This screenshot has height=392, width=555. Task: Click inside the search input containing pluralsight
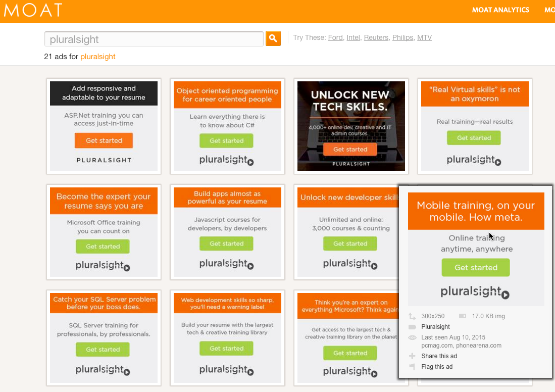click(152, 38)
